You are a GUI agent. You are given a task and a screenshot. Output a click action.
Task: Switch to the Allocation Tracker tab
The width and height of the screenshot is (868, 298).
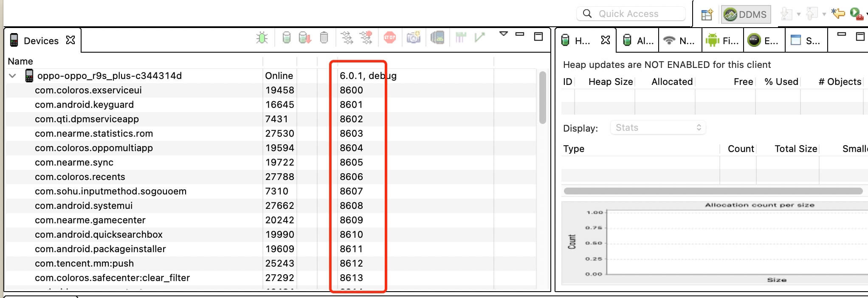coord(638,41)
